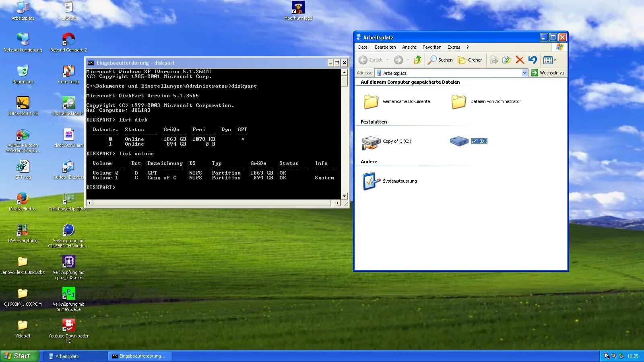Click the command prompt scroll-up arrow
This screenshot has width=644, height=362.
tap(344, 72)
